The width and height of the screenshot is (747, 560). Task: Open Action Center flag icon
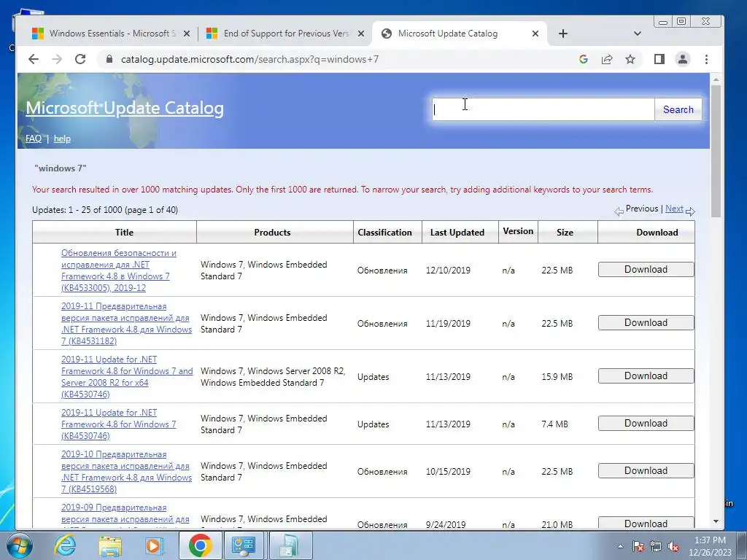638,547
